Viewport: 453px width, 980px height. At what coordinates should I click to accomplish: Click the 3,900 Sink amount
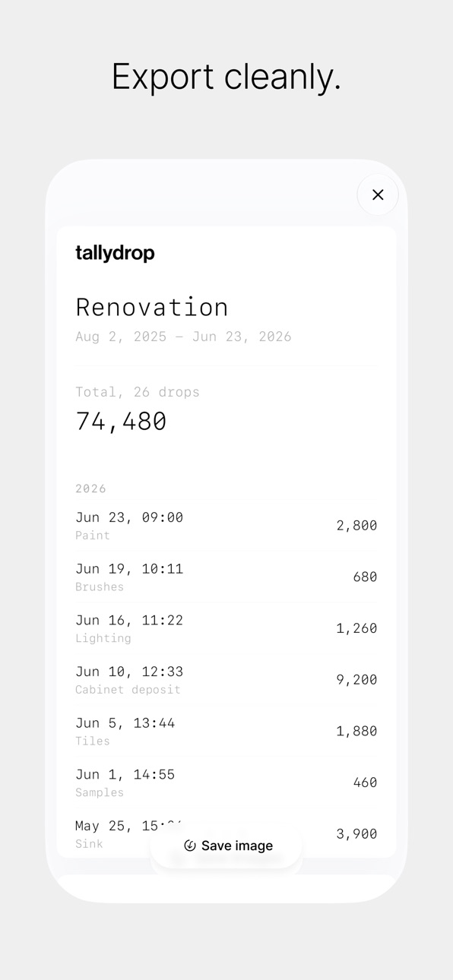356,834
